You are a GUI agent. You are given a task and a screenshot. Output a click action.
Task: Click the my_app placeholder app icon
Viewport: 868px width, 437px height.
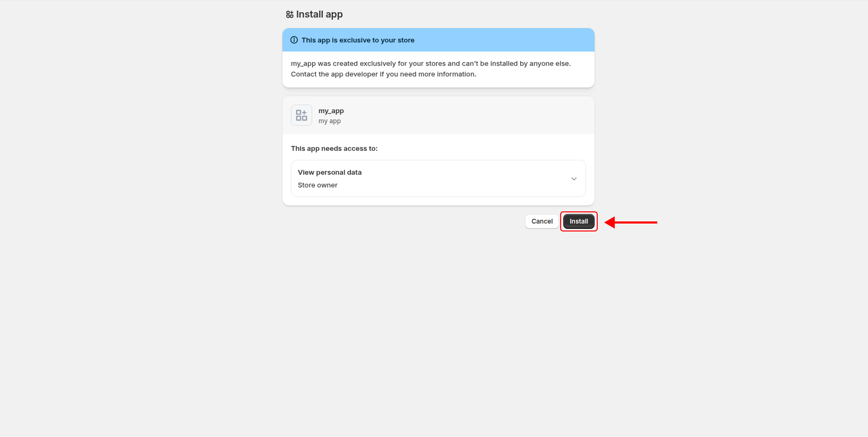(302, 115)
